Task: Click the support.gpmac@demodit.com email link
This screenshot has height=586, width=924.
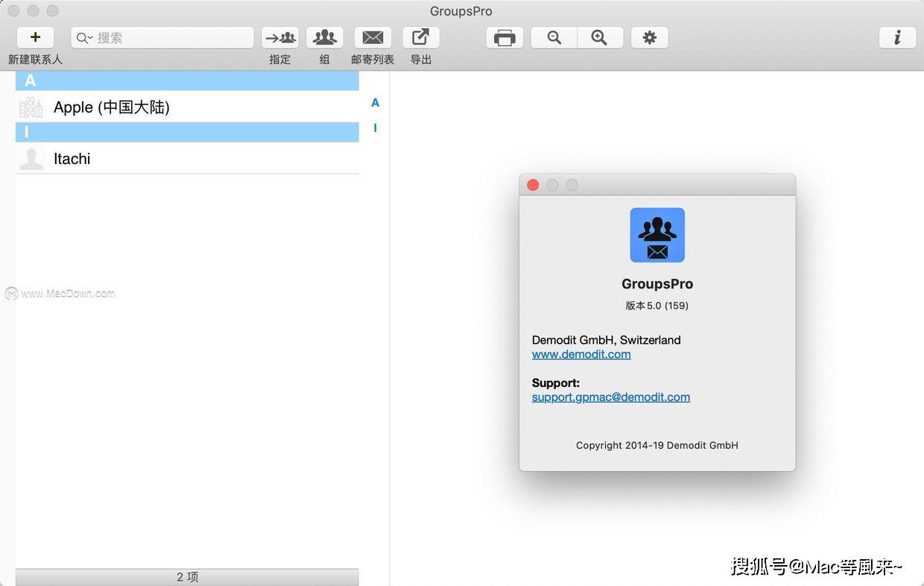Action: click(x=610, y=397)
